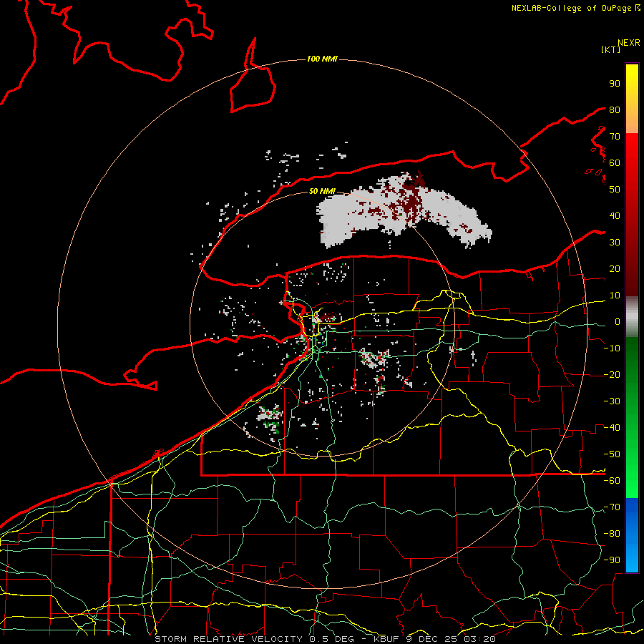Click STORM RELATIVE VELOCITY in the caption
Image resolution: width=644 pixels, height=644 pixels.
229,639
